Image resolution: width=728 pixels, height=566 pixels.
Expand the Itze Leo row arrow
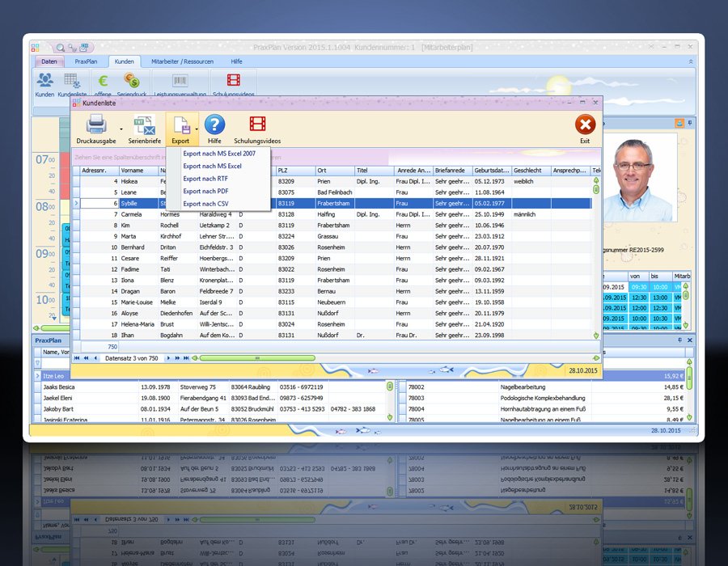click(37, 376)
